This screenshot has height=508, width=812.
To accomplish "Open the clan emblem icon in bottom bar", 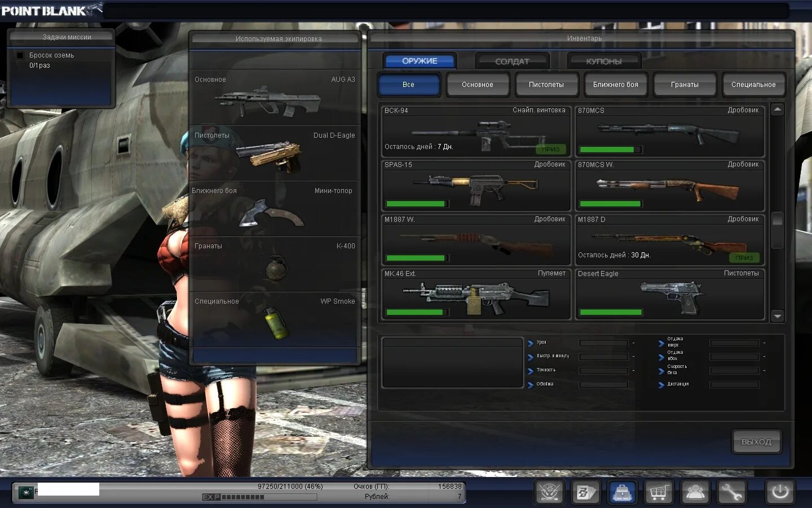I will coord(549,492).
